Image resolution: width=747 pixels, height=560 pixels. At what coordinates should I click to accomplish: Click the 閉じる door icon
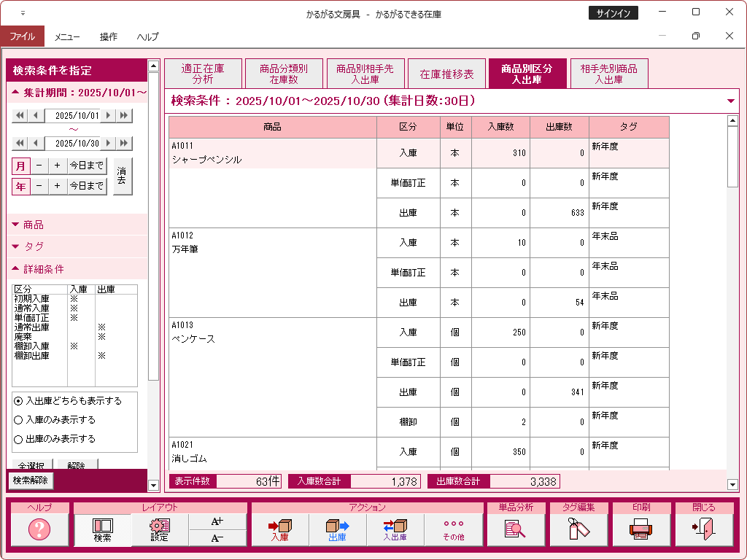pyautogui.click(x=704, y=529)
